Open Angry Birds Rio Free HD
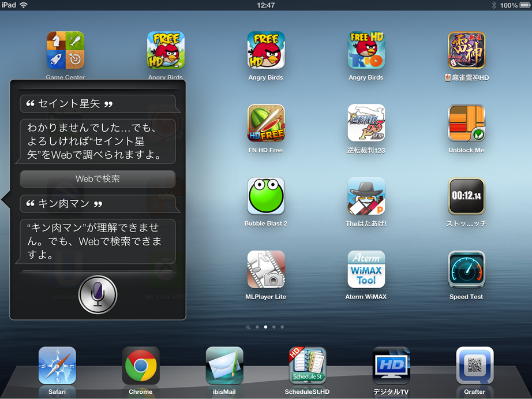This screenshot has width=532, height=399. (366, 50)
